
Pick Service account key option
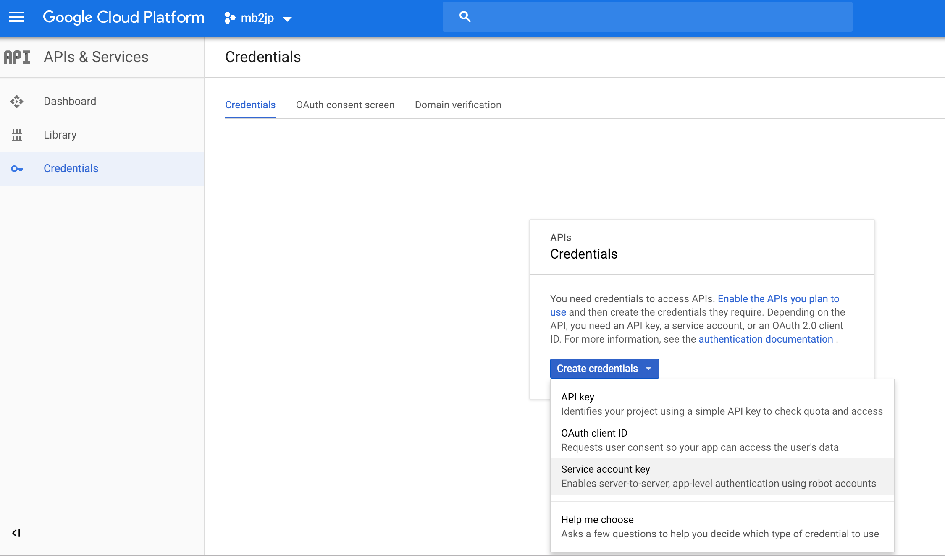605,469
